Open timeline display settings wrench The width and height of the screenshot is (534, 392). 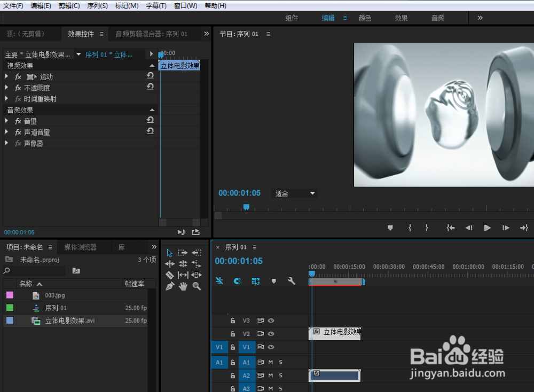[x=291, y=281]
